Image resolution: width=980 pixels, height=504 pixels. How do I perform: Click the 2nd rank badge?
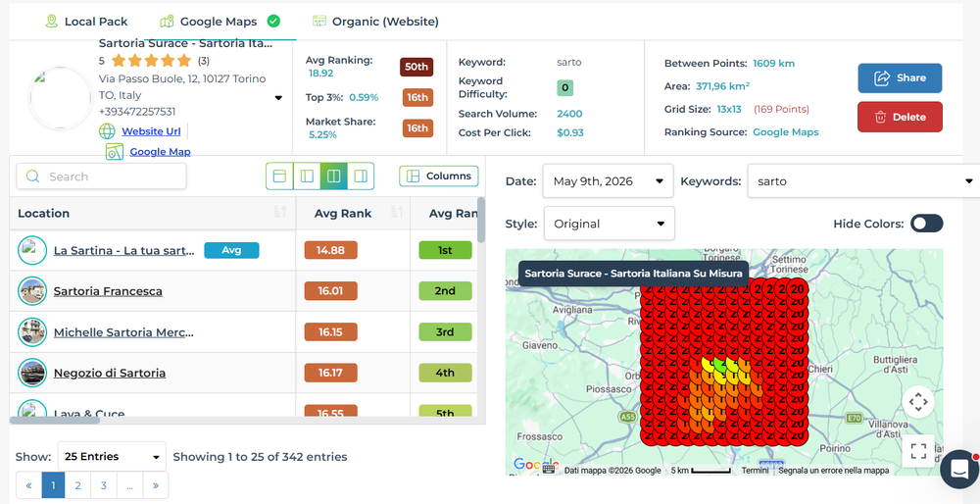coord(445,291)
